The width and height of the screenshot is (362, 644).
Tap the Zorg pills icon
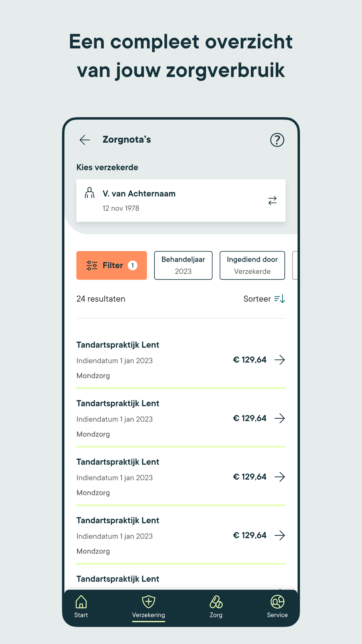click(x=216, y=602)
